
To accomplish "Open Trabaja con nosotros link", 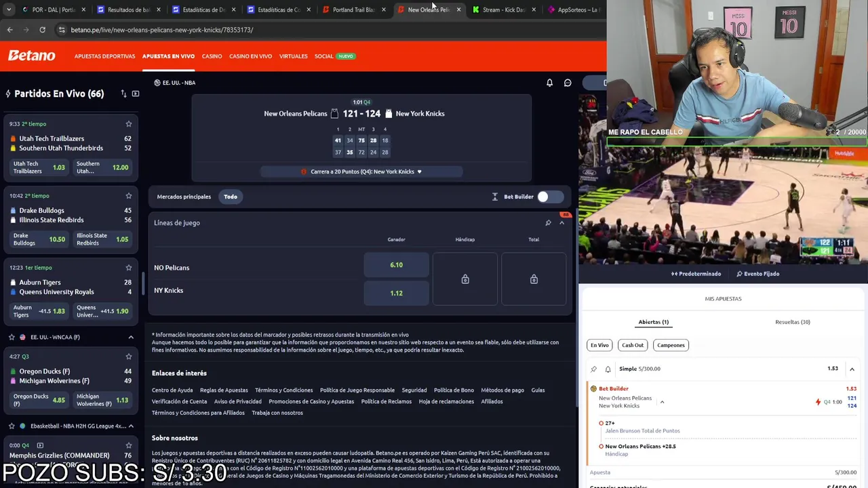I will coord(277,413).
